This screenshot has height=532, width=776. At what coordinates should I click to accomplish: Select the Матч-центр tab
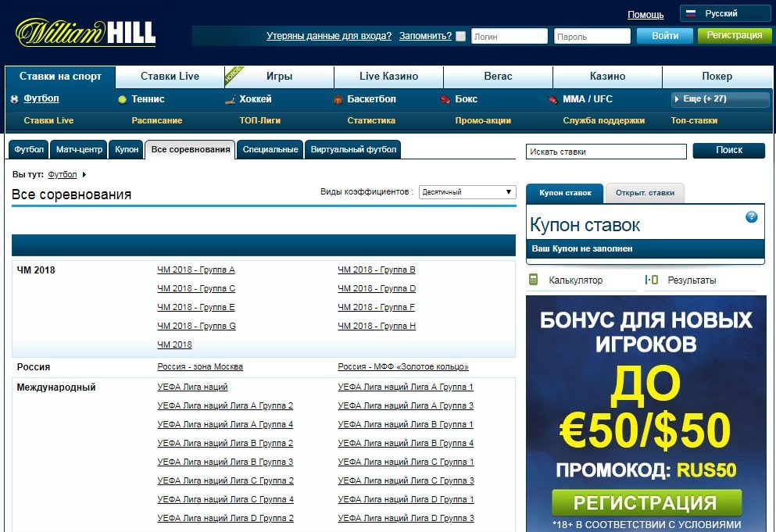79,149
